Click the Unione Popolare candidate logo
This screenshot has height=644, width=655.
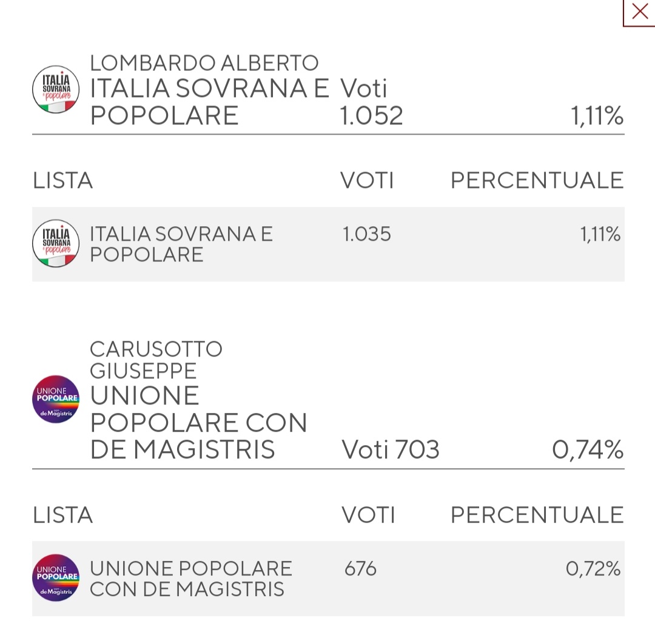pos(56,399)
